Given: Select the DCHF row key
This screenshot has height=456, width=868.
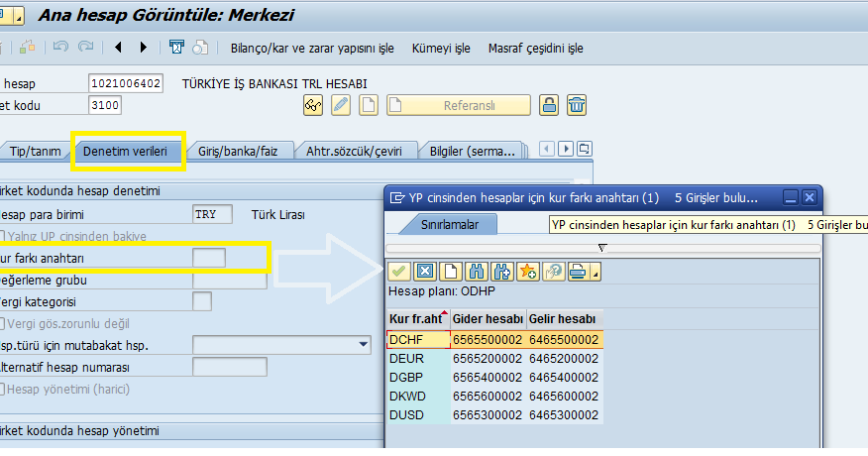Looking at the screenshot, I should coord(418,340).
